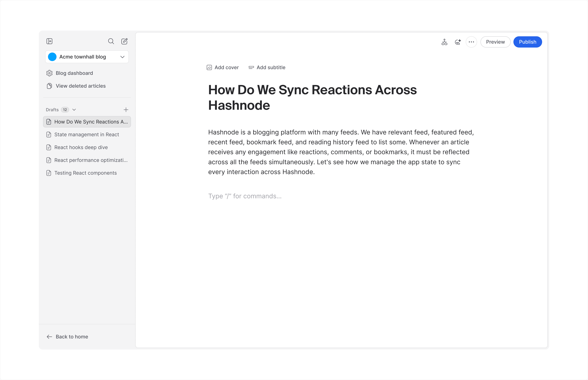The width and height of the screenshot is (588, 380).
Task: Open the AI sparkle assistant icon
Action: pos(458,42)
